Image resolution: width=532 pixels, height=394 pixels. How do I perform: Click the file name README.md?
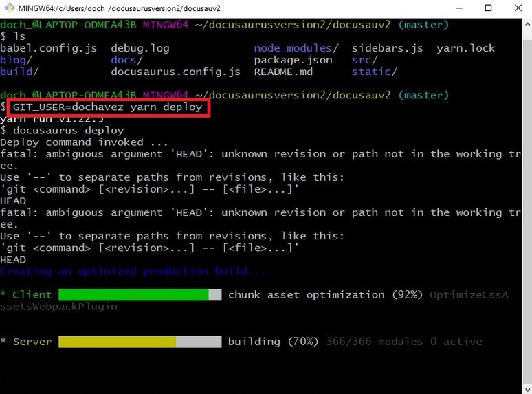click(x=283, y=72)
